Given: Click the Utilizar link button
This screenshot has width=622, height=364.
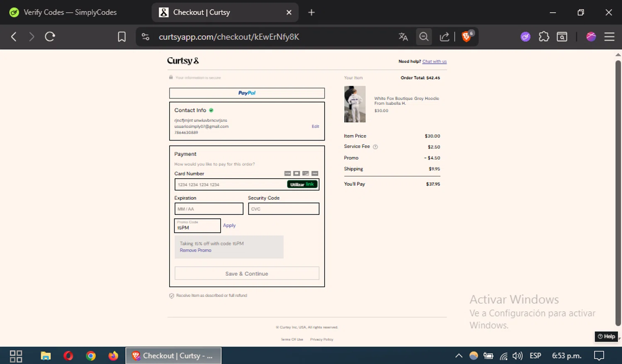Looking at the screenshot, I should pos(302,184).
